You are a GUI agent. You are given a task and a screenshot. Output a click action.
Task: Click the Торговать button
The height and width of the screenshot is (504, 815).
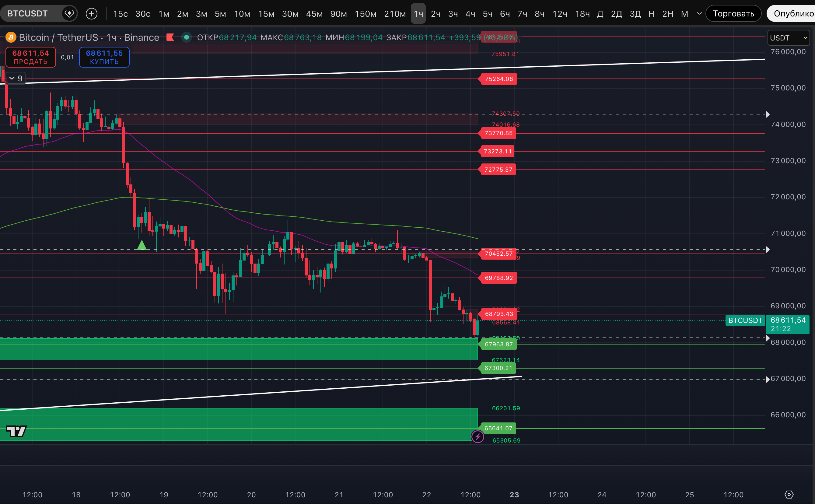tap(733, 14)
